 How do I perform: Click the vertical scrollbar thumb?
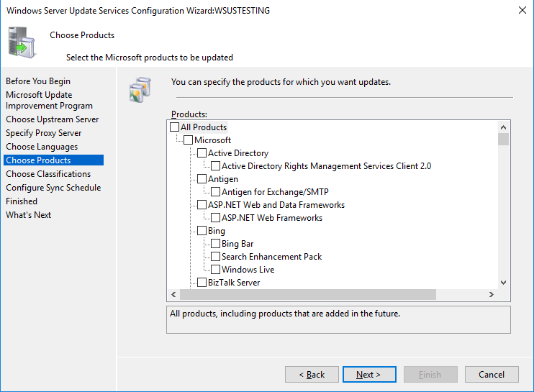[x=503, y=139]
